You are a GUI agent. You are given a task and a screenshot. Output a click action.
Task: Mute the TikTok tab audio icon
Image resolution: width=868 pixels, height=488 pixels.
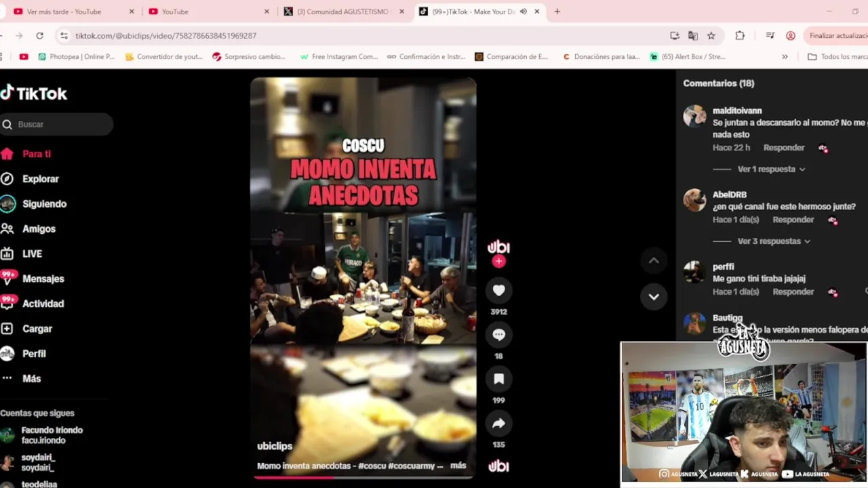[523, 12]
